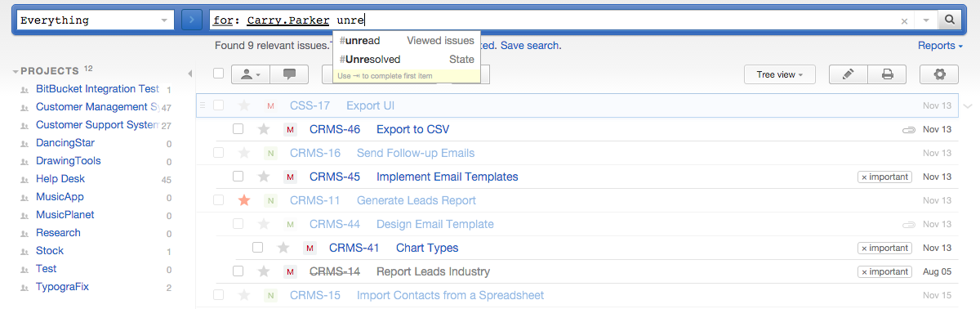This screenshot has height=309, width=980.
Task: Open the Help Desk project
Action: (60, 179)
